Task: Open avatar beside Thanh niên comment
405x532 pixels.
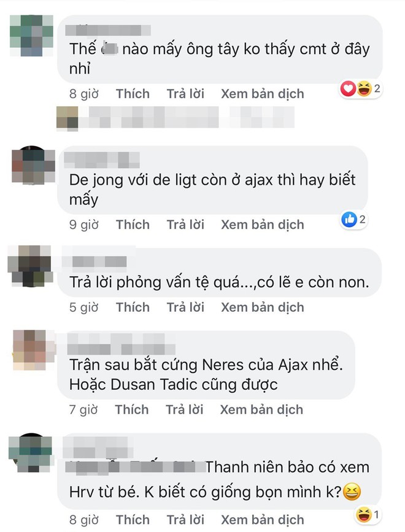Action: [31, 453]
